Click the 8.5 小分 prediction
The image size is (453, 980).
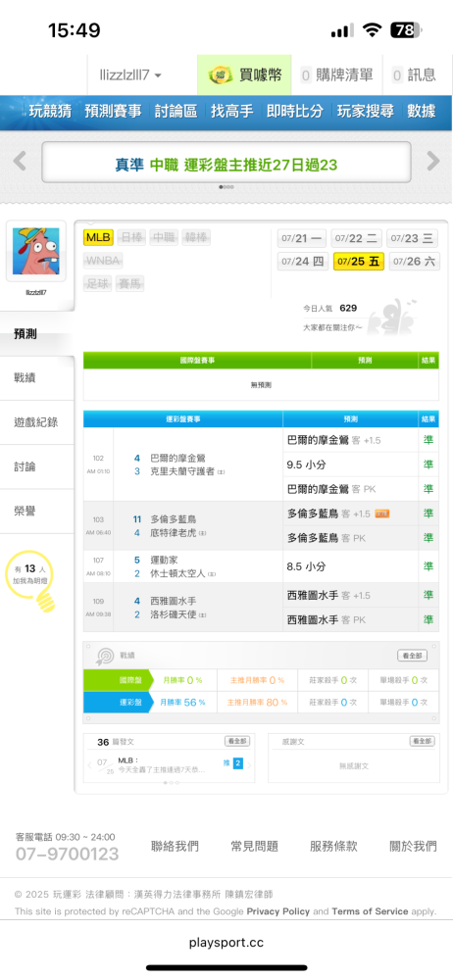(307, 566)
